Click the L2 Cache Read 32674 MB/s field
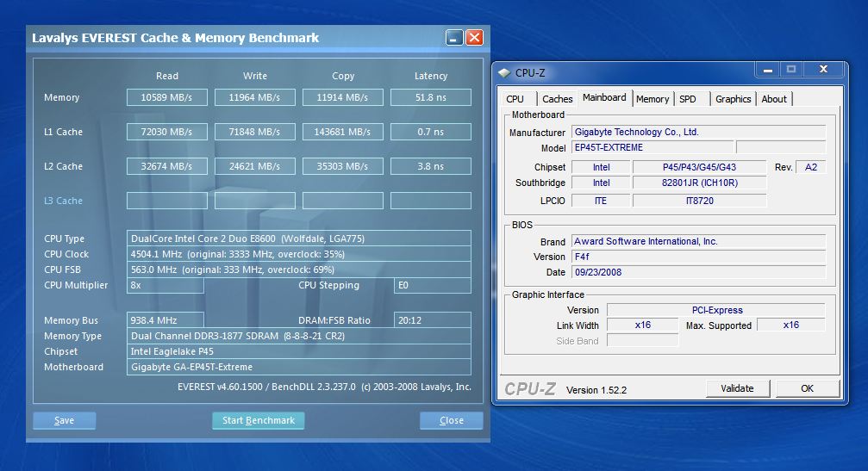 (x=167, y=166)
